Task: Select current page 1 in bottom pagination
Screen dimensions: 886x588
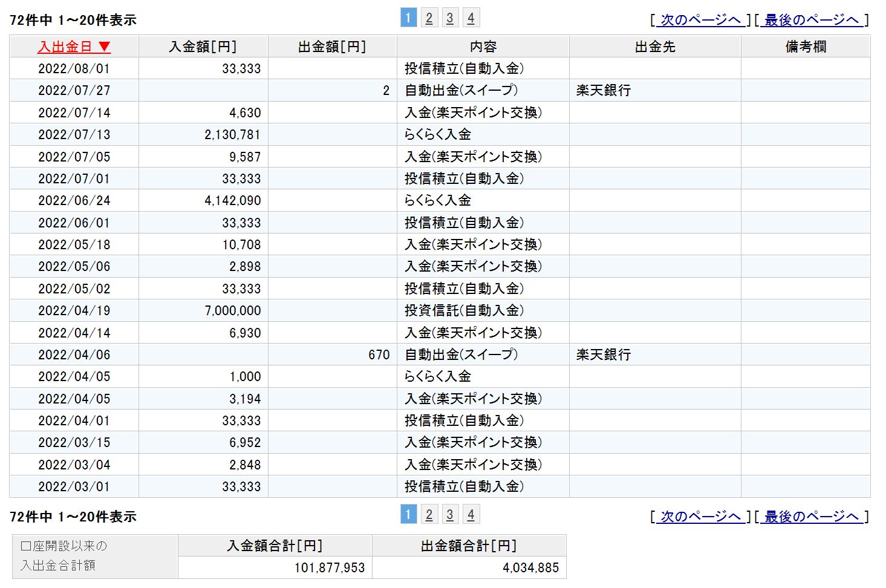Action: (x=408, y=515)
